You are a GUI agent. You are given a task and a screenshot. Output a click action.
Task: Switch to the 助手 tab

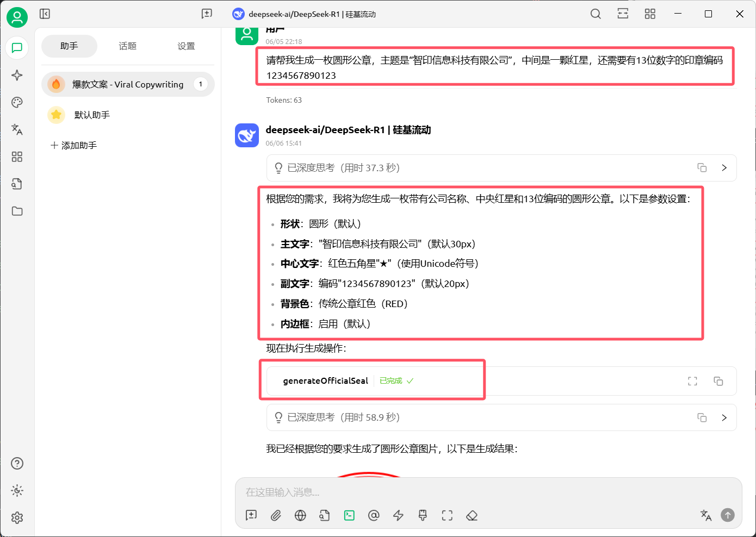click(x=69, y=46)
